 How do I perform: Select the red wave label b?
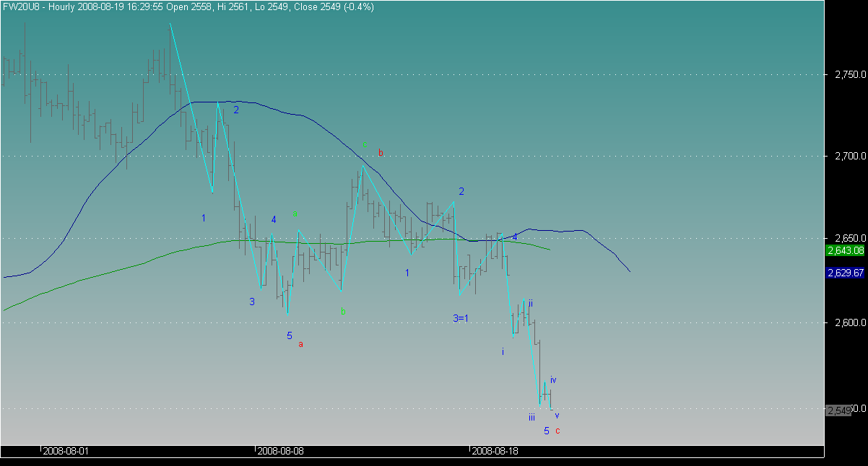381,152
